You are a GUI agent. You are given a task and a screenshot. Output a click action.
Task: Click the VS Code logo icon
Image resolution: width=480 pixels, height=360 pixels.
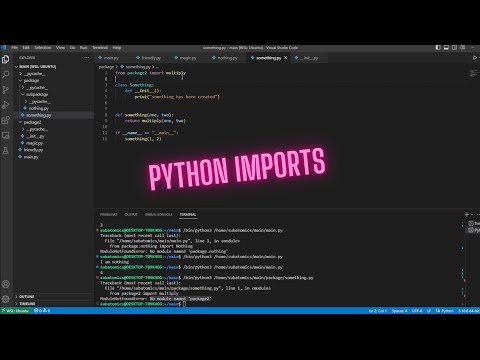(x=4, y=48)
